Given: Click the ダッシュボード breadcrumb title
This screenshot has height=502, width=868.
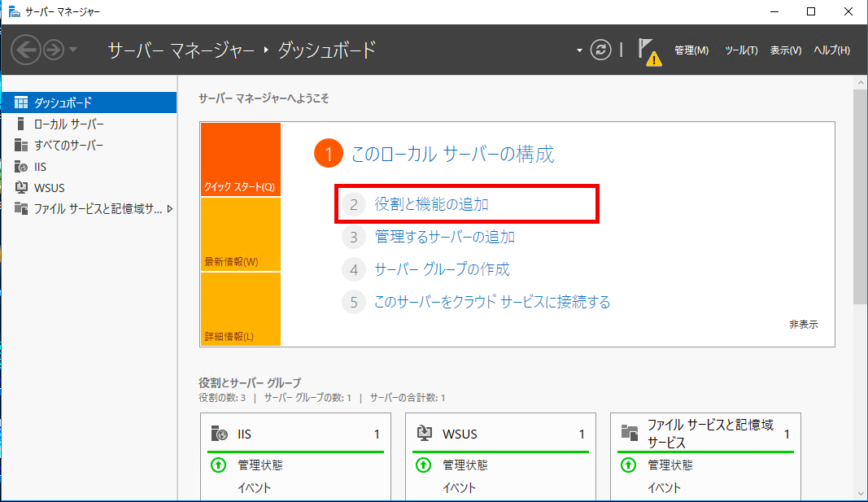Looking at the screenshot, I should point(326,50).
